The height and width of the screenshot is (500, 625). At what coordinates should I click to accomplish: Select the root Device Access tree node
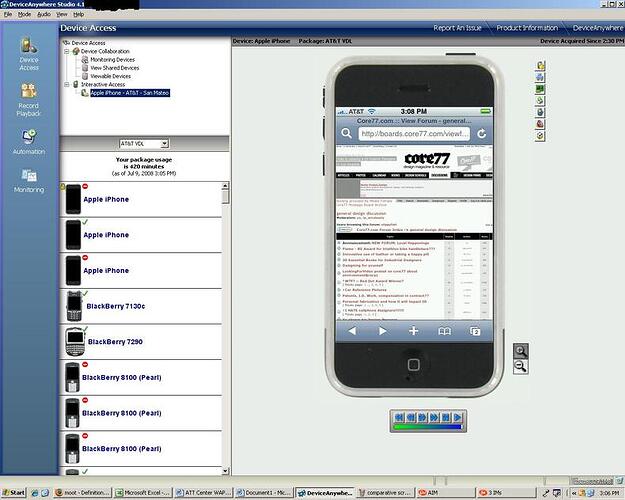point(88,43)
